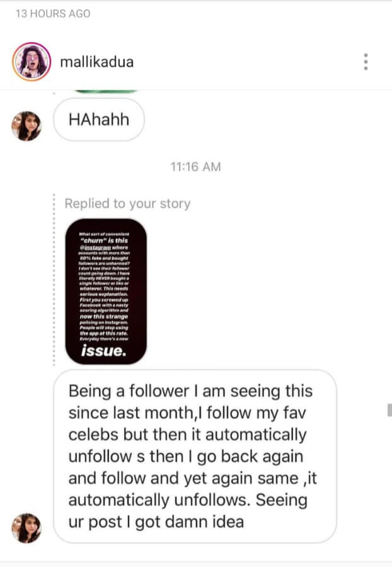392x567 pixels.
Task: Click "ur post I got damn idea" line
Action: coord(156,522)
